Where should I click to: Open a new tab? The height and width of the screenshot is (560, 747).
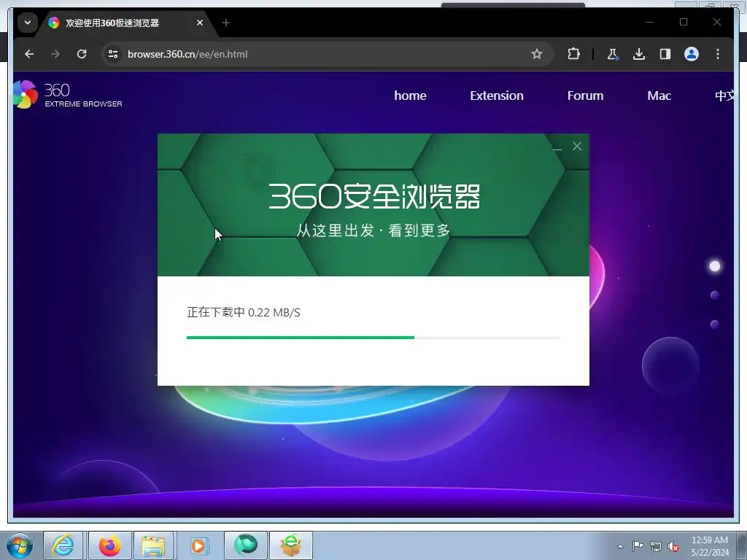pyautogui.click(x=226, y=23)
